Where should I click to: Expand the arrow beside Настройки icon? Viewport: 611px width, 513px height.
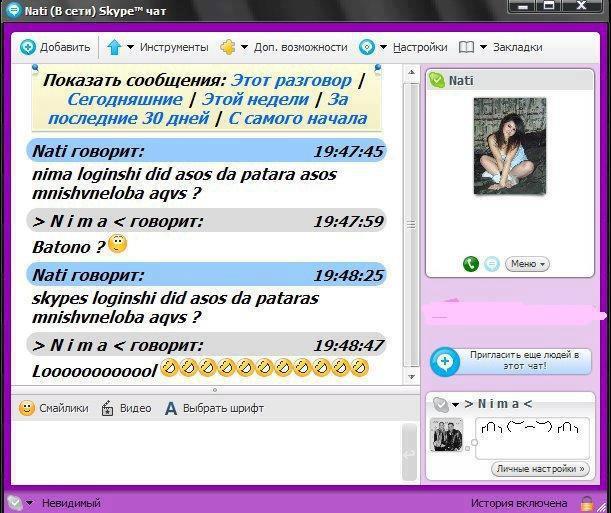(x=383, y=47)
